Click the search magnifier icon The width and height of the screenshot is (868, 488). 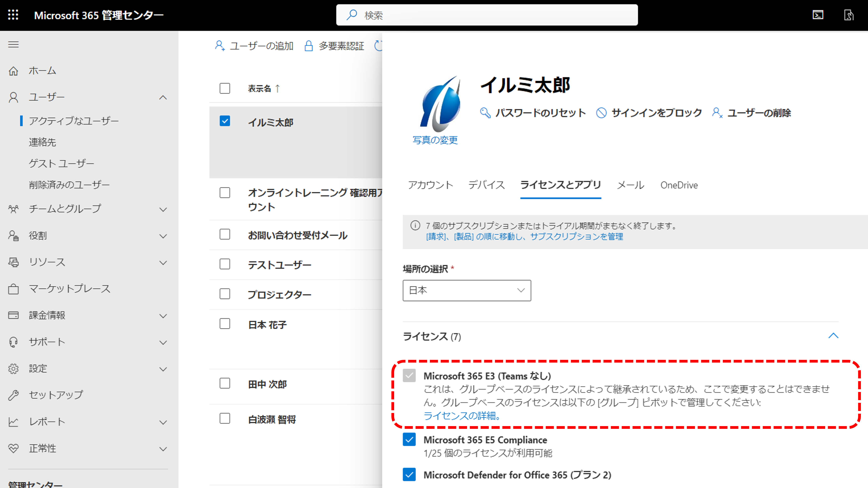[352, 15]
